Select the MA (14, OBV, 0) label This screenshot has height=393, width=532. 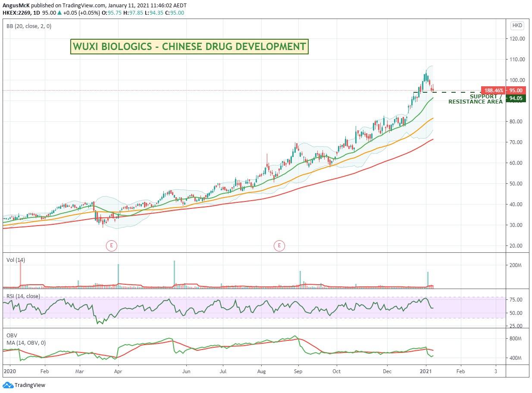[x=26, y=343]
